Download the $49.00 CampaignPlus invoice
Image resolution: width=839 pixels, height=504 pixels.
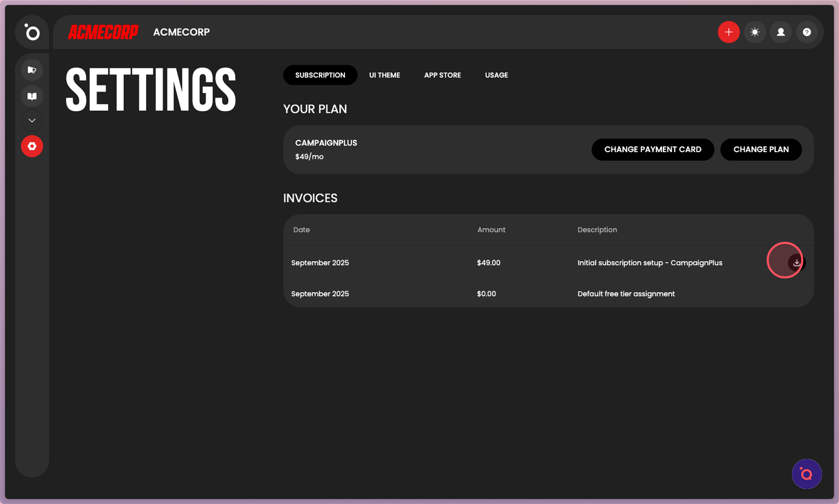pyautogui.click(x=797, y=263)
